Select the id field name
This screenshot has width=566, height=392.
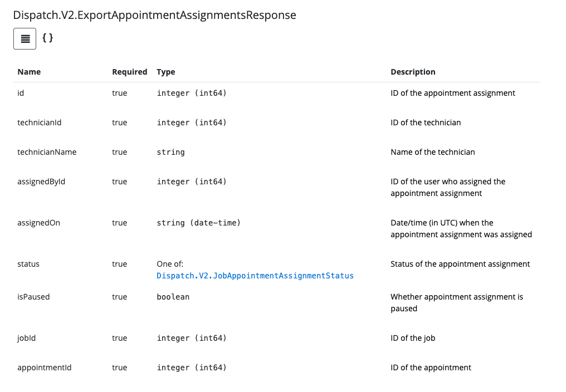click(x=21, y=93)
